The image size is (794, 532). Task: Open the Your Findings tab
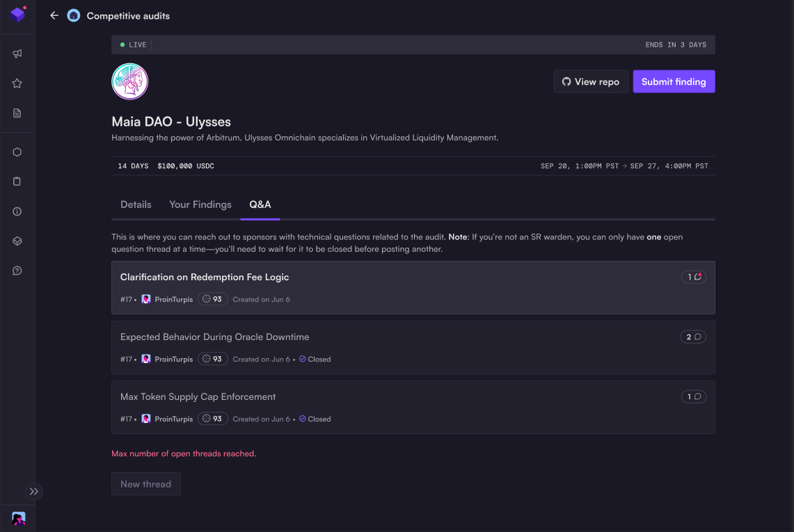[200, 204]
